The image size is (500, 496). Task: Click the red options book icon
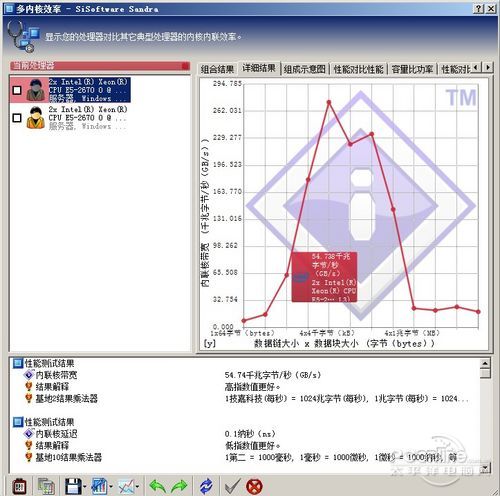click(x=20, y=486)
